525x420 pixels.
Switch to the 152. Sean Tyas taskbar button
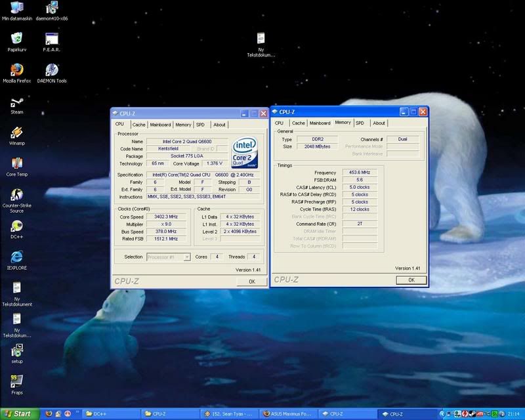230,414
